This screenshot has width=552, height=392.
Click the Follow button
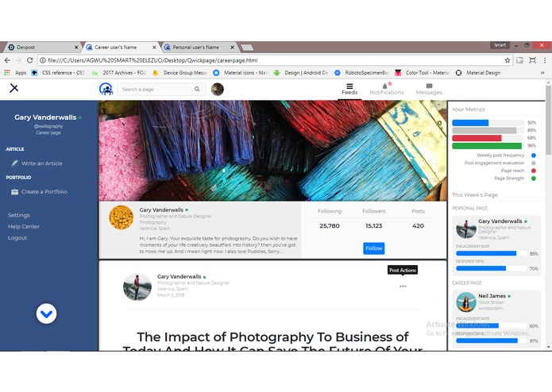coord(373,248)
